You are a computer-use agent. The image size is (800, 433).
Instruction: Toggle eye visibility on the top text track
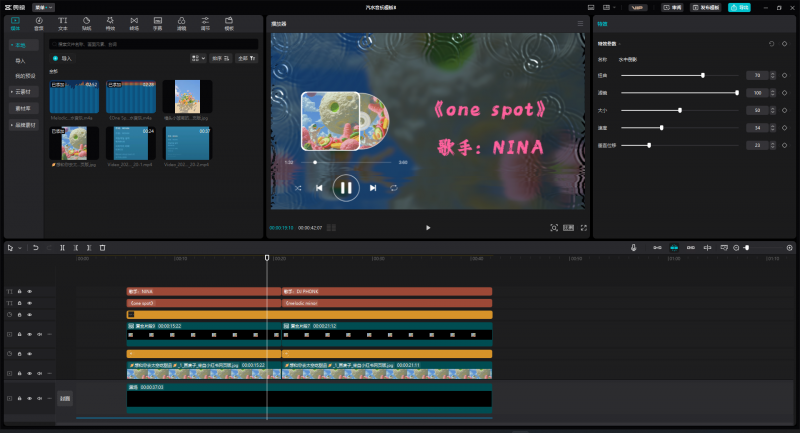click(x=29, y=291)
